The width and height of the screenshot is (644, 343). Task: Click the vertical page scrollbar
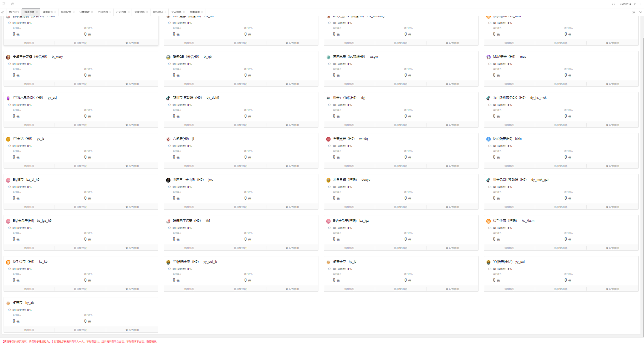coord(642,178)
